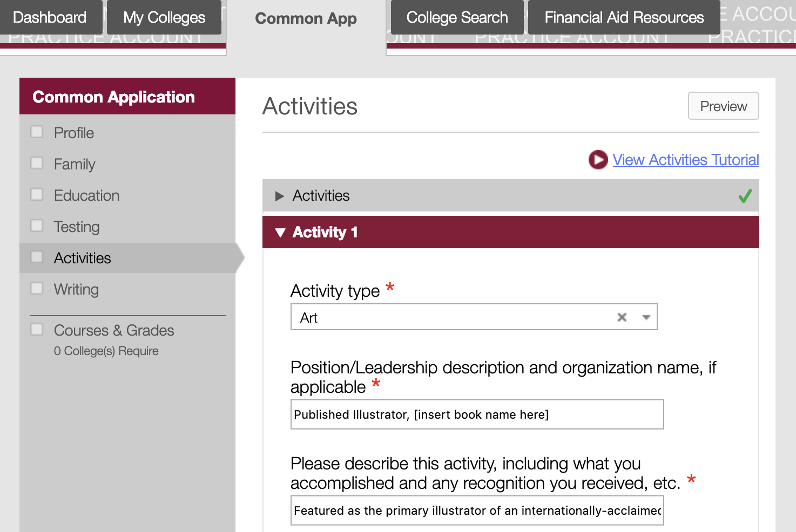
Task: Expand the collapsed Activities section
Action: [x=510, y=195]
